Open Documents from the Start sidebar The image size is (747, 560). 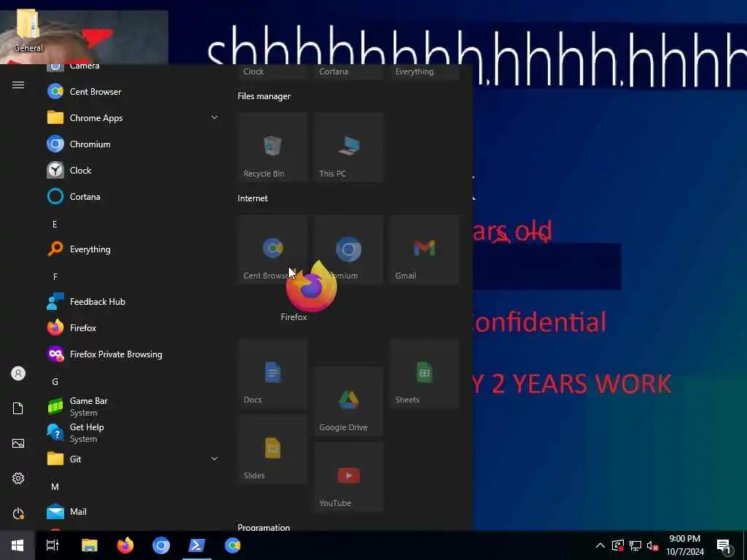[x=18, y=408]
